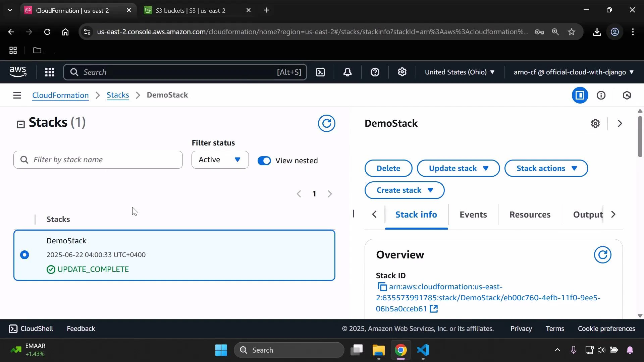Open the CloudFormation breadcrumb link

pyautogui.click(x=60, y=95)
